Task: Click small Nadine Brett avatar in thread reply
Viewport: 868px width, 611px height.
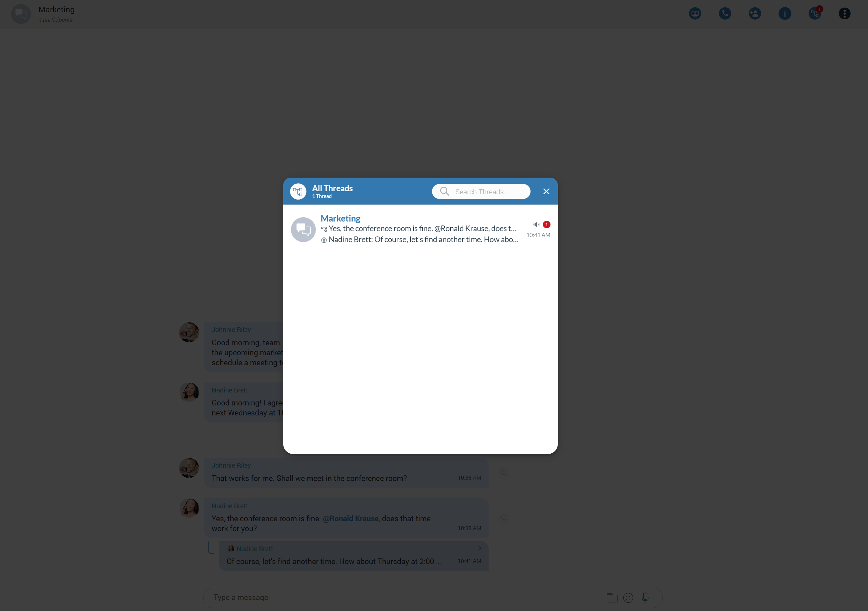Action: coord(231,548)
